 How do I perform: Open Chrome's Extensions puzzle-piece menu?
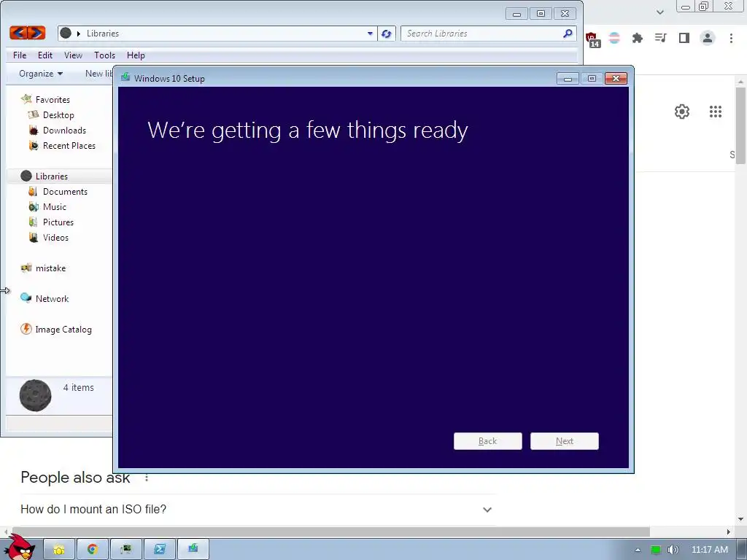(638, 38)
